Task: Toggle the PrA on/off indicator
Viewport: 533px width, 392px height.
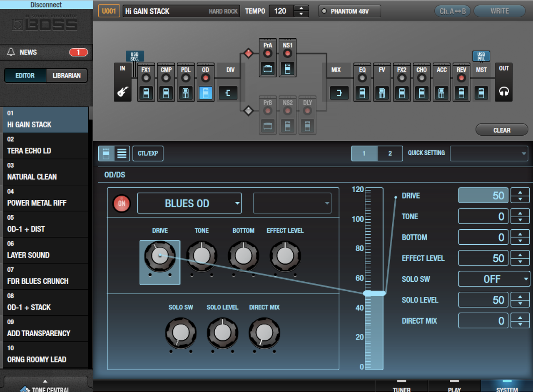Action: [x=268, y=53]
